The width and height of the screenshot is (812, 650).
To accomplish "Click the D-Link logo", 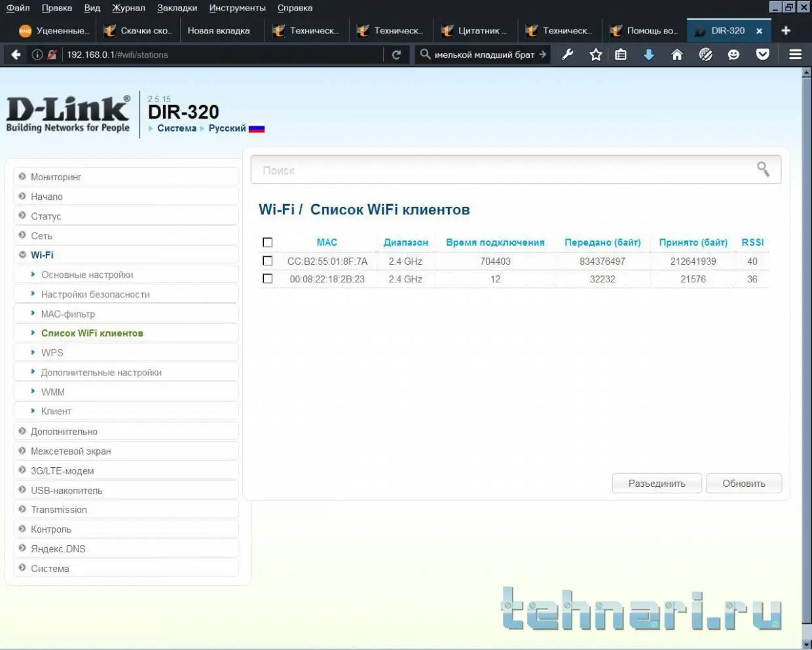I will 68,114.
